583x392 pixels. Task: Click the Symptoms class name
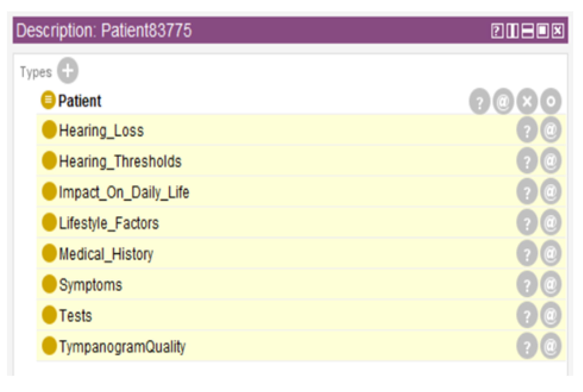click(x=91, y=285)
